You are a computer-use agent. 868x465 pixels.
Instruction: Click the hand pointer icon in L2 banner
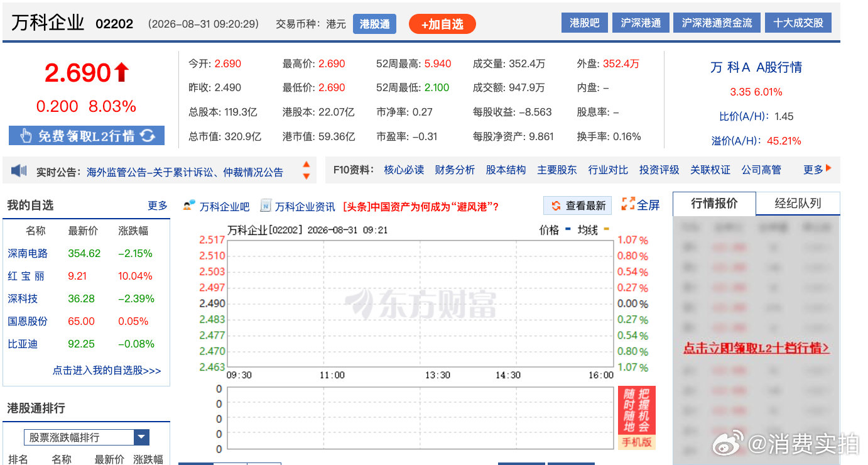(26, 136)
